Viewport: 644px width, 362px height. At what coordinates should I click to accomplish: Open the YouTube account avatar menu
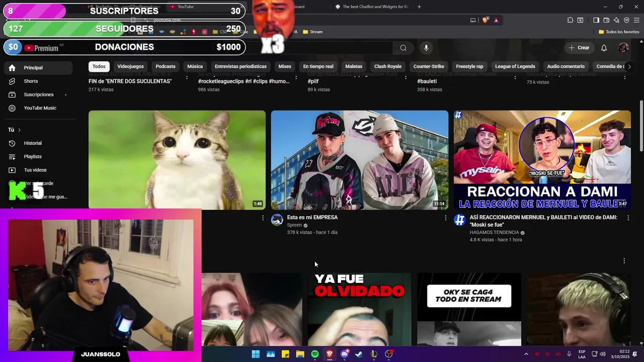pos(623,48)
